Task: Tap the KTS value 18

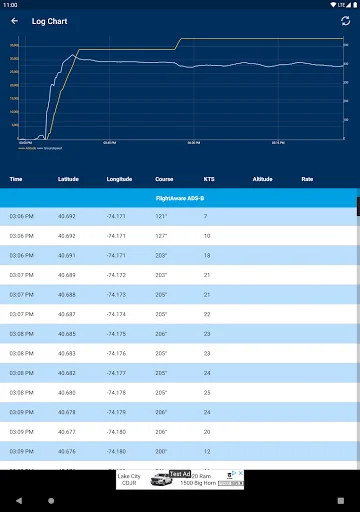Action: (207, 256)
